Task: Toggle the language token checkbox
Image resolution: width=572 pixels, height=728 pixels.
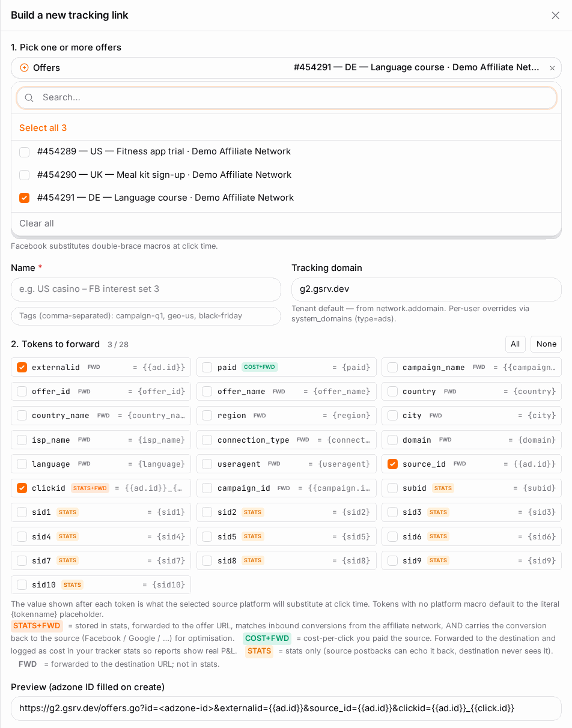Action: point(22,464)
